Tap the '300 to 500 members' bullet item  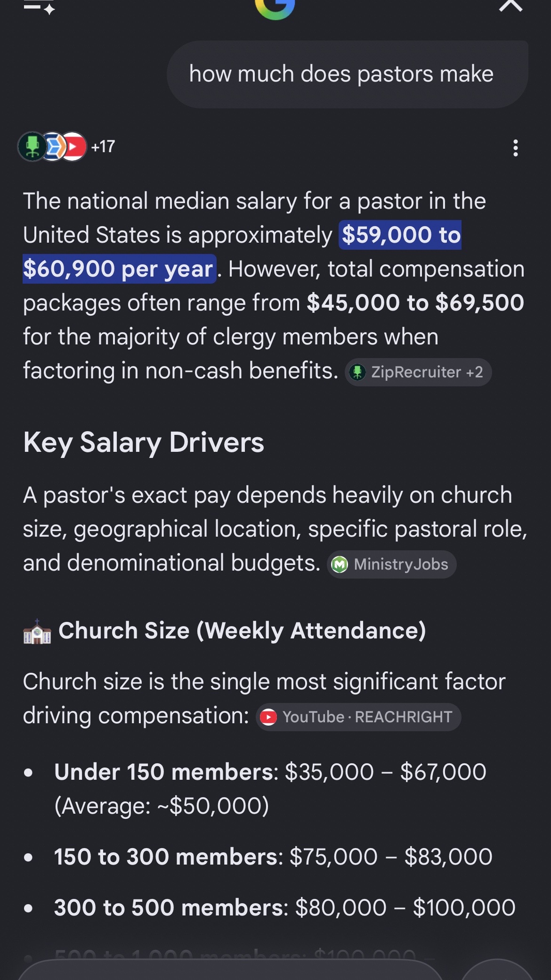[x=285, y=907]
